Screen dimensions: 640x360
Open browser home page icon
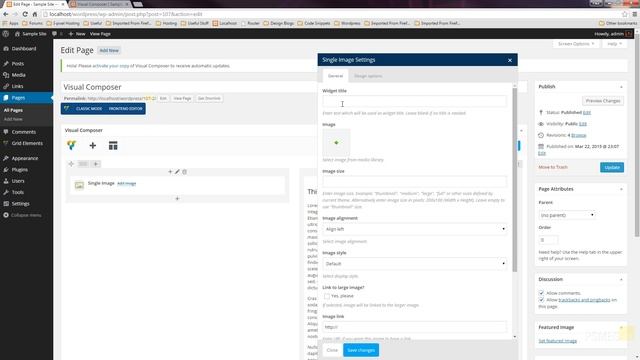35,14
